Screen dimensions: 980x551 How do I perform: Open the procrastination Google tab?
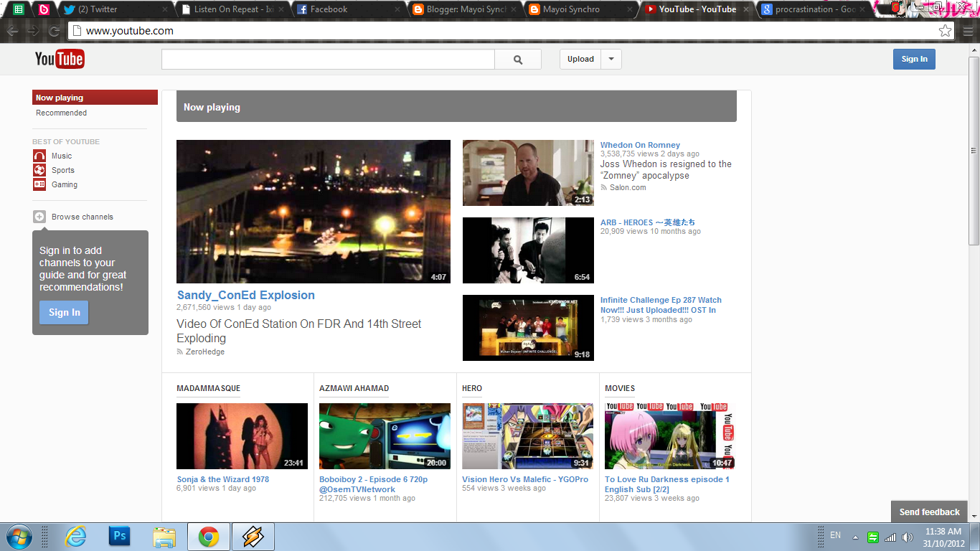pyautogui.click(x=814, y=9)
